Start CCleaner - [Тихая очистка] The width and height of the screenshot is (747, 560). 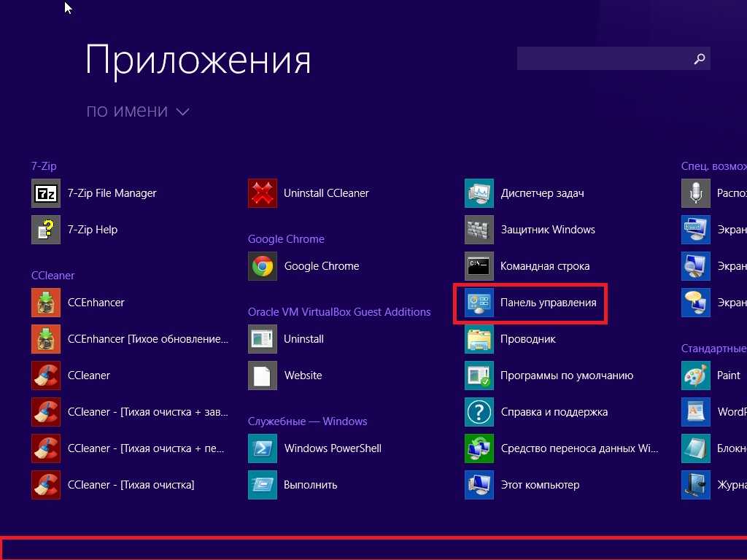113,485
